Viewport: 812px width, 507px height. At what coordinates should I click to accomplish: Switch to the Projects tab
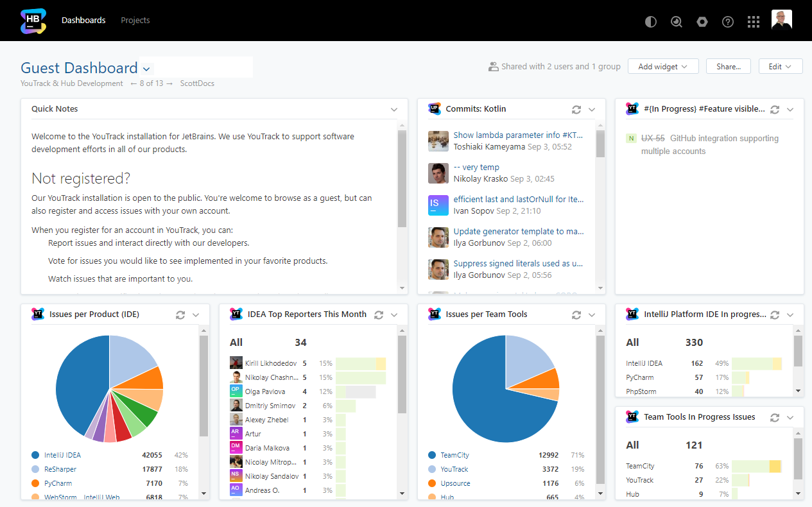click(135, 21)
